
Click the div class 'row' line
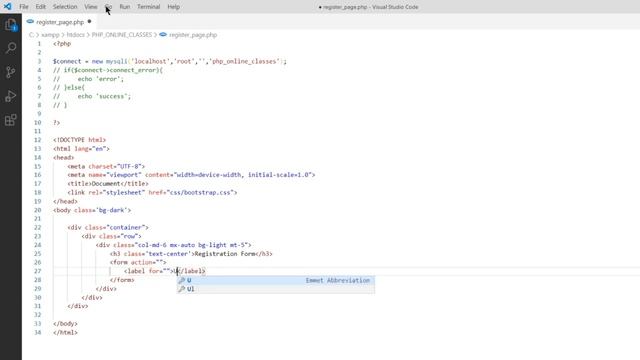click(111, 236)
